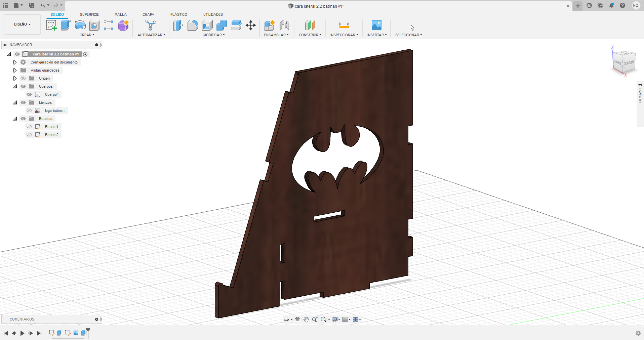Open timeline settings gear icon
This screenshot has width=644, height=340.
pos(638,333)
